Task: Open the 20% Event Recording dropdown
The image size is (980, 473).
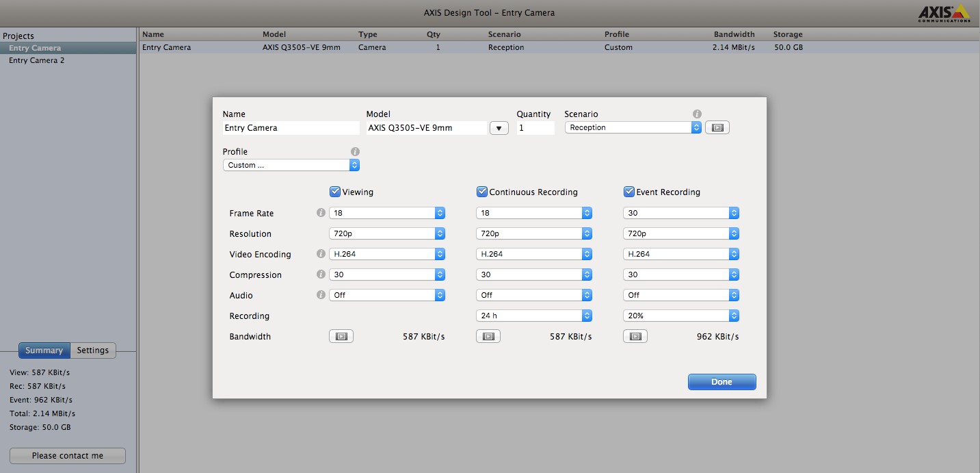Action: pyautogui.click(x=681, y=316)
